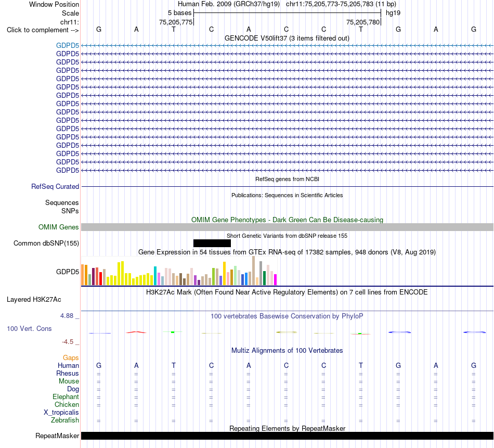Image resolution: width=494 pixels, height=448 pixels.
Task: Click the Scale track label
Action: pos(70,13)
